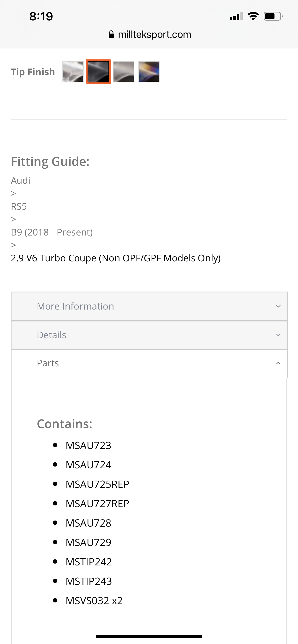
Task: Tap the battery status icon
Action: tap(273, 17)
